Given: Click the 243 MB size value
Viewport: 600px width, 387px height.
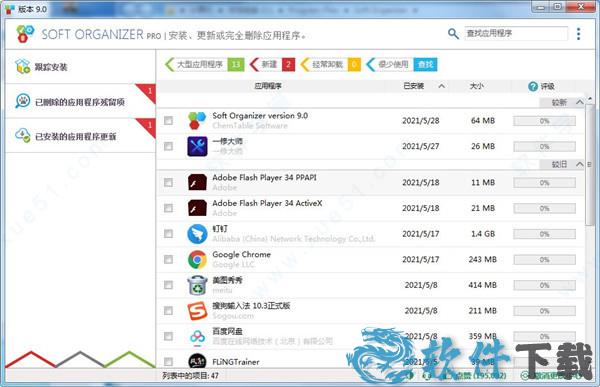Looking at the screenshot, I should point(483,260).
